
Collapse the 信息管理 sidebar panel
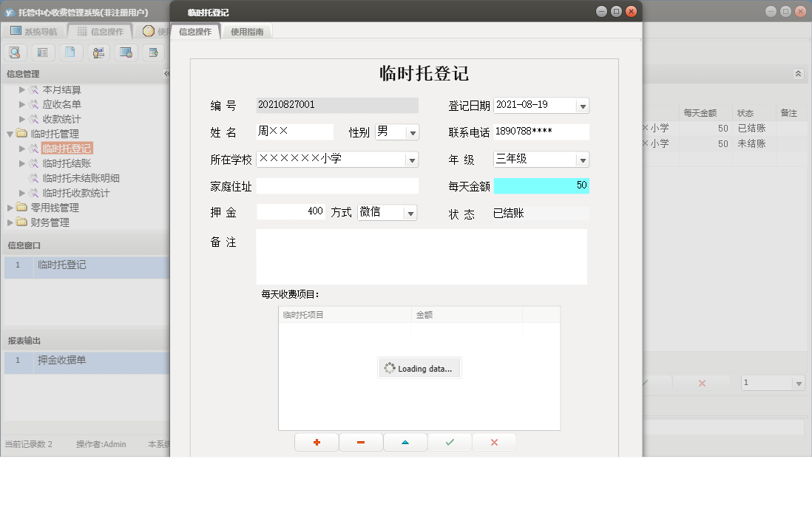click(x=167, y=73)
